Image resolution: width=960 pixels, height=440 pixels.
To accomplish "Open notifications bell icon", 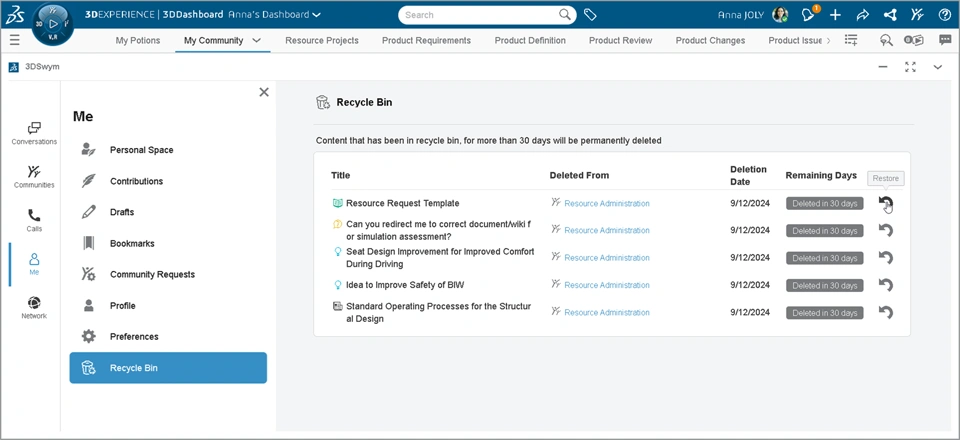I will [x=808, y=15].
